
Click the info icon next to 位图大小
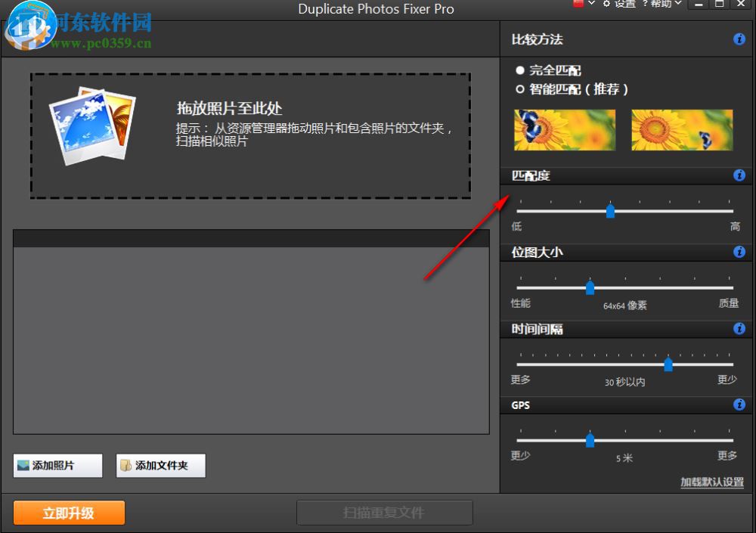pyautogui.click(x=739, y=253)
